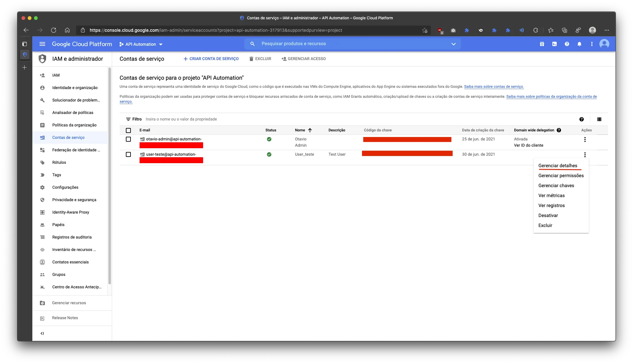Click the account avatar in blue header
Screen dimensions: 633x364
coord(604,44)
